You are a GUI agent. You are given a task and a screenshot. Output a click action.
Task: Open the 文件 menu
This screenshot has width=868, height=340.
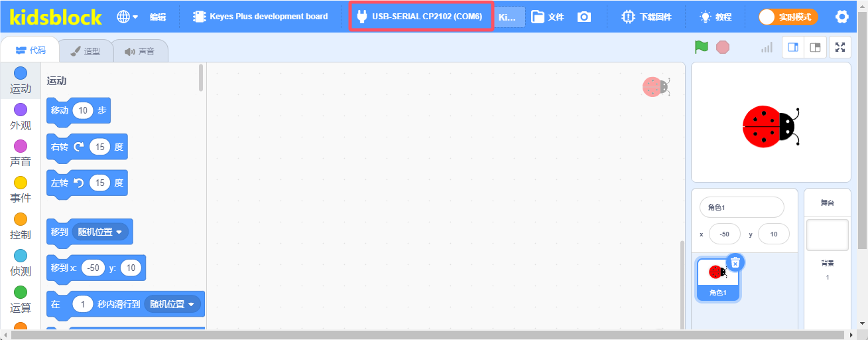pos(548,17)
